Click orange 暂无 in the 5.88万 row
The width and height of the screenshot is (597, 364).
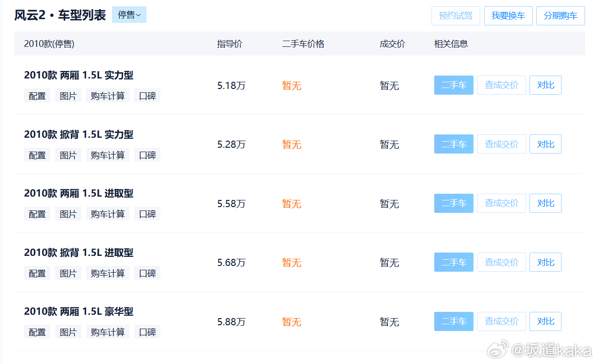click(x=292, y=322)
